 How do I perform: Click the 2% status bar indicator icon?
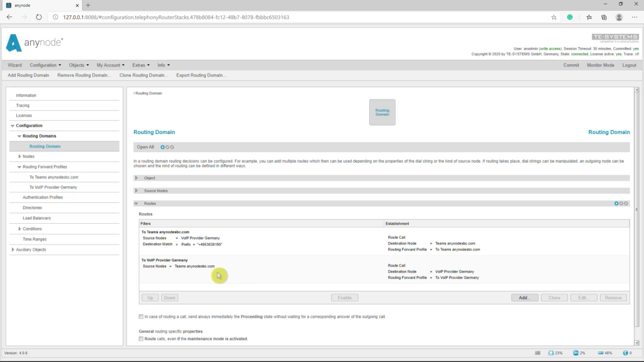pos(576,353)
